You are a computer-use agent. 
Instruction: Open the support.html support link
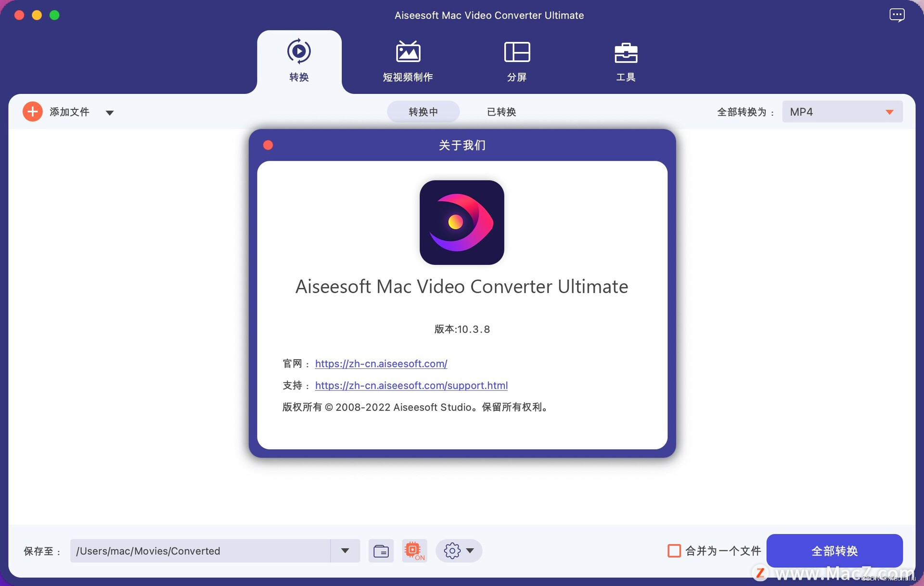tap(411, 385)
